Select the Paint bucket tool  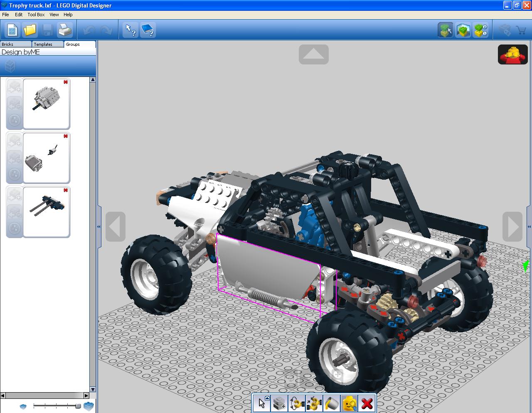pos(332,403)
